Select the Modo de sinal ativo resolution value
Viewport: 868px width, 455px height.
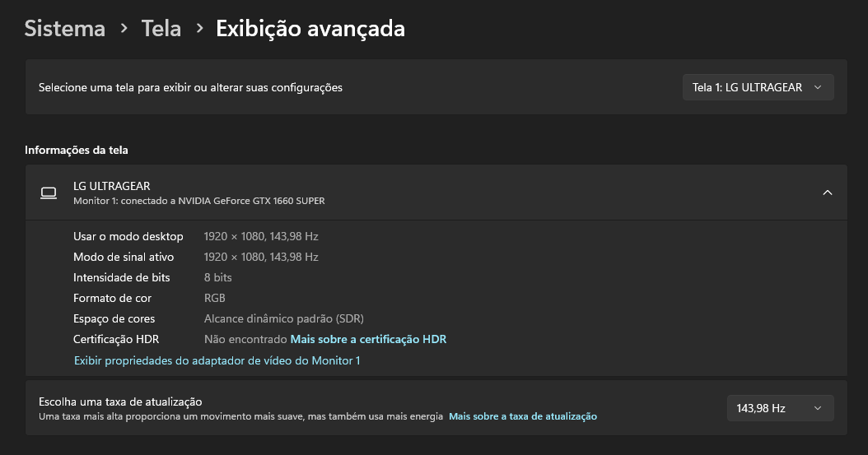[261, 257]
